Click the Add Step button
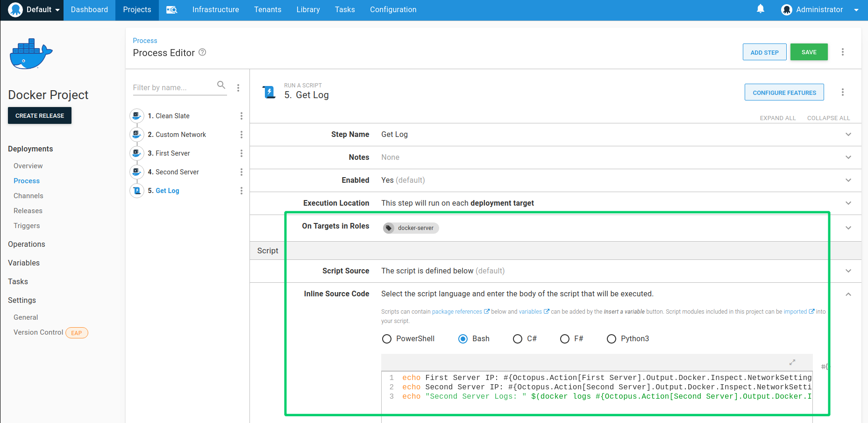The image size is (868, 423). [x=764, y=52]
